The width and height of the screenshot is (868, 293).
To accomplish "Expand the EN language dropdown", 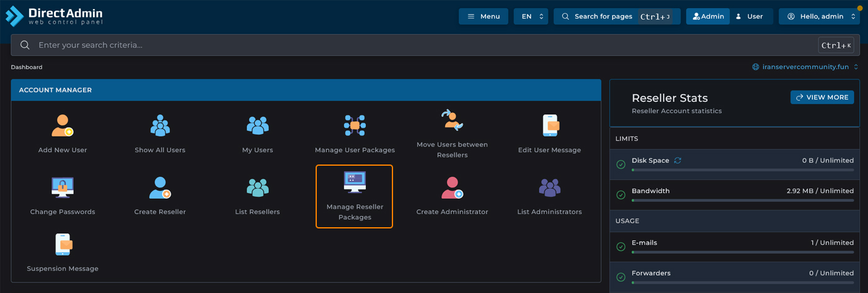I will tap(531, 17).
